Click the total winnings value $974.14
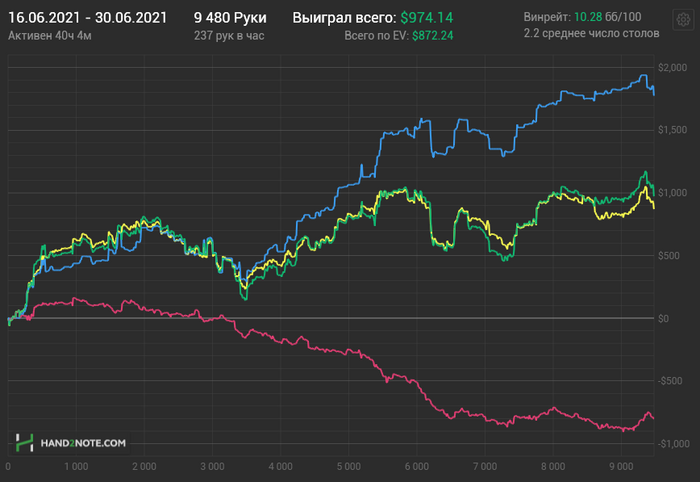 point(426,18)
